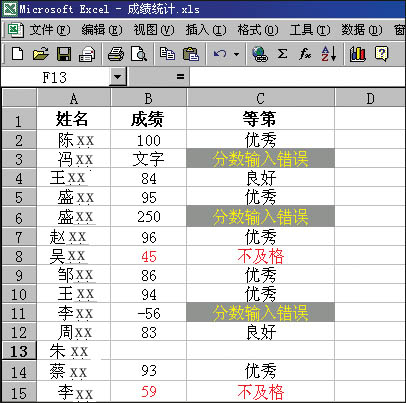Save the workbook with the floppy icon
The image size is (406, 403).
coord(64,54)
